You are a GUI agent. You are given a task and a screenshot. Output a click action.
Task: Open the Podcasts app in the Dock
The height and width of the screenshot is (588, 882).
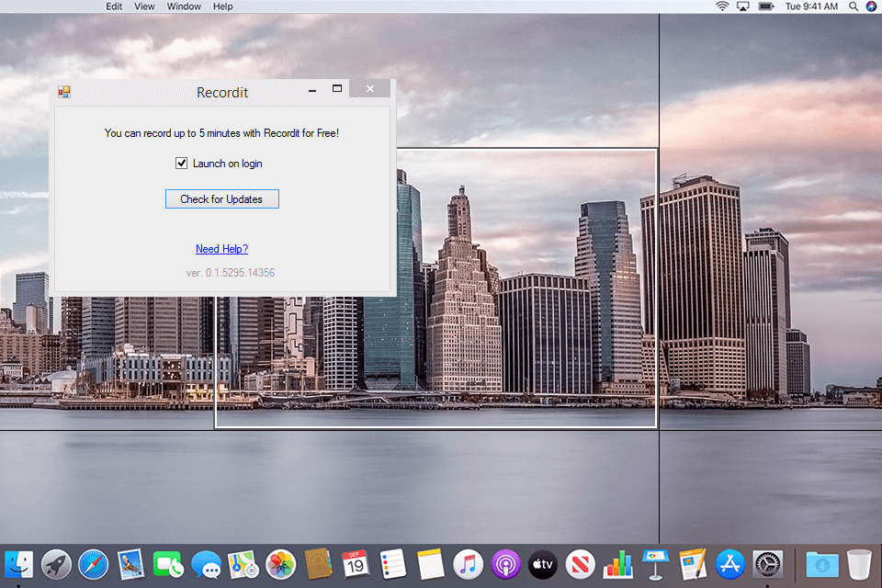(505, 564)
